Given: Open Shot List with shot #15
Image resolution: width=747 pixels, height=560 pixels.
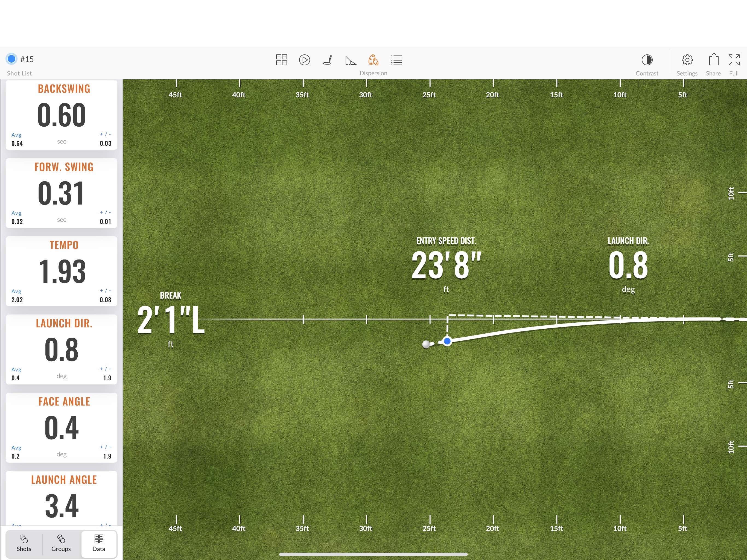Looking at the screenshot, I should click(x=20, y=65).
